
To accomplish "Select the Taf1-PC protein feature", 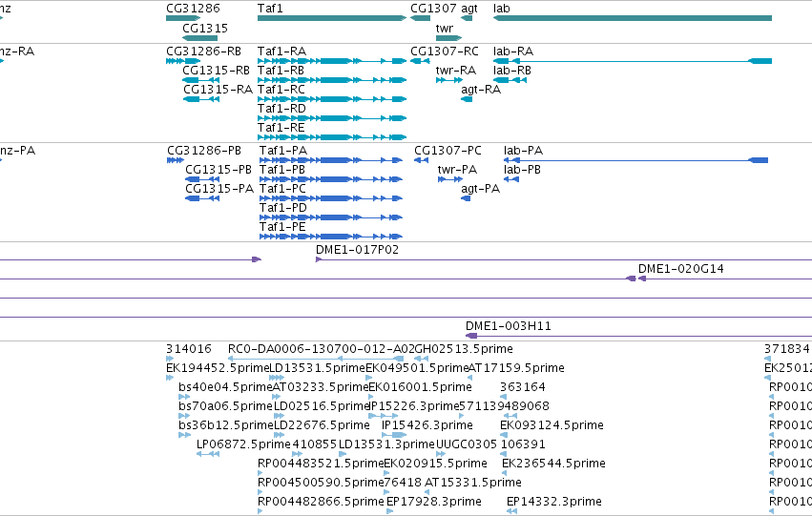I will 331,198.
